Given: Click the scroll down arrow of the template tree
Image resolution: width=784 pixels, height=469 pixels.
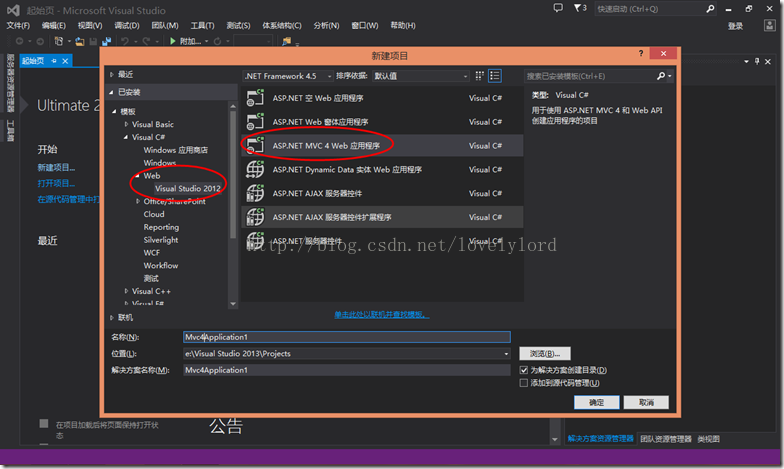Looking at the screenshot, I should point(232,304).
